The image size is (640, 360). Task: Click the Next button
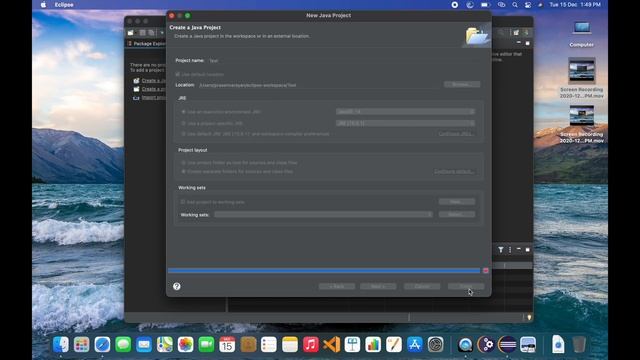(378, 286)
